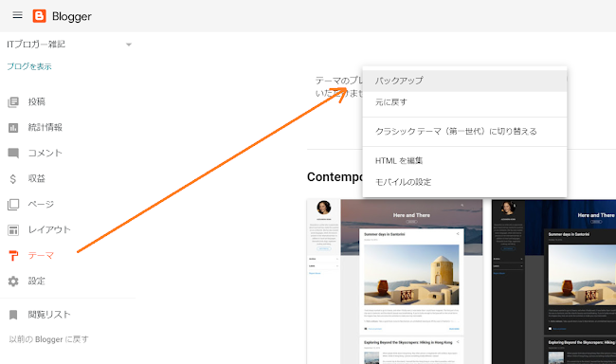Viewport: 616px width, 364px height.
Task: Select the light Contempo theme thumbnail
Action: [395, 282]
